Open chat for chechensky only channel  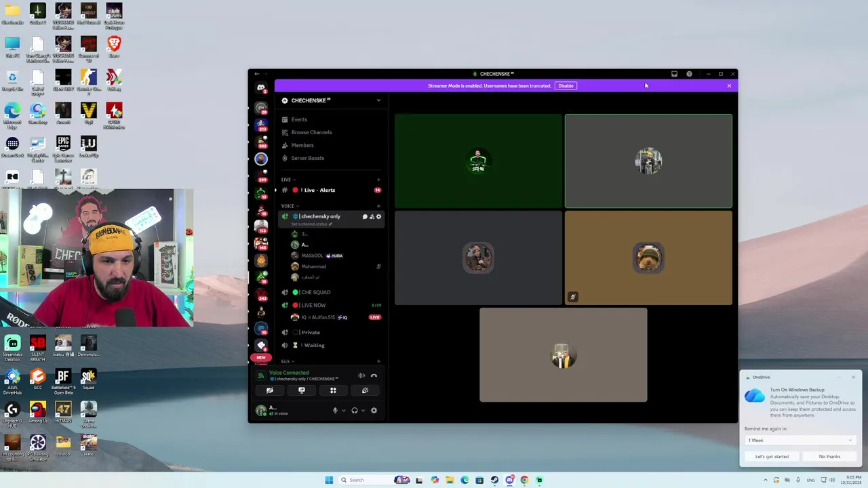click(x=365, y=216)
